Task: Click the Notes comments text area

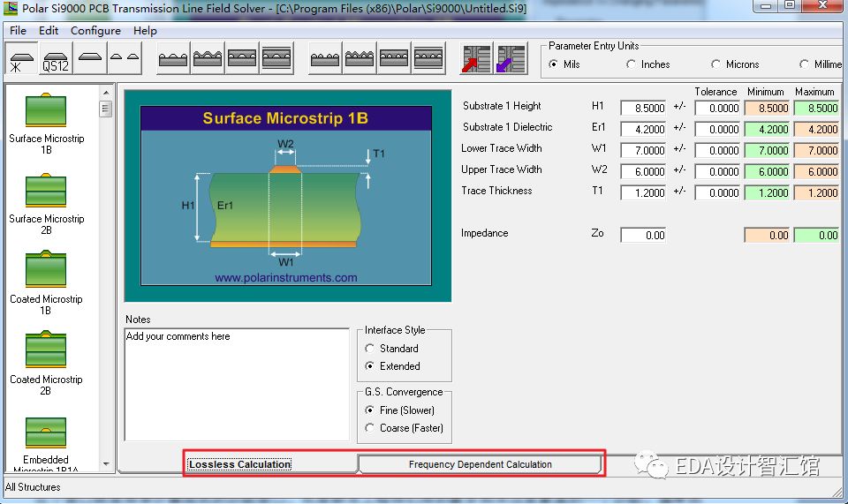Action: [x=237, y=384]
